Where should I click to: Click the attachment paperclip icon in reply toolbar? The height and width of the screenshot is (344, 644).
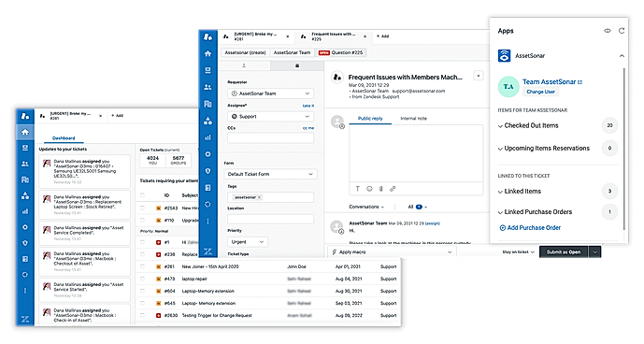[380, 189]
